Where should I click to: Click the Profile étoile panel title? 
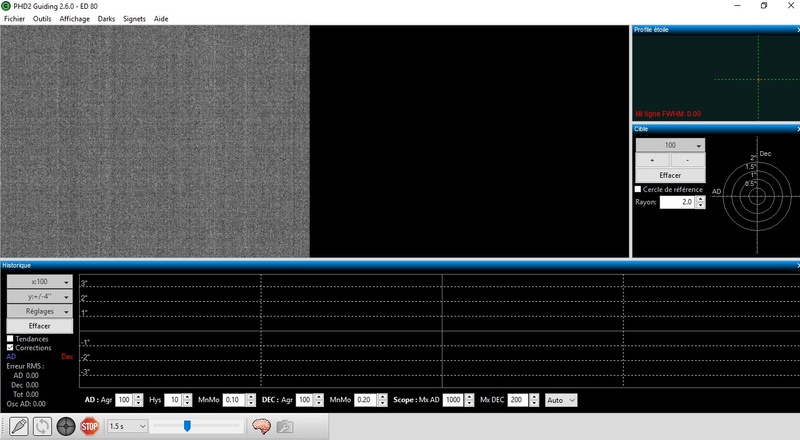(x=651, y=30)
